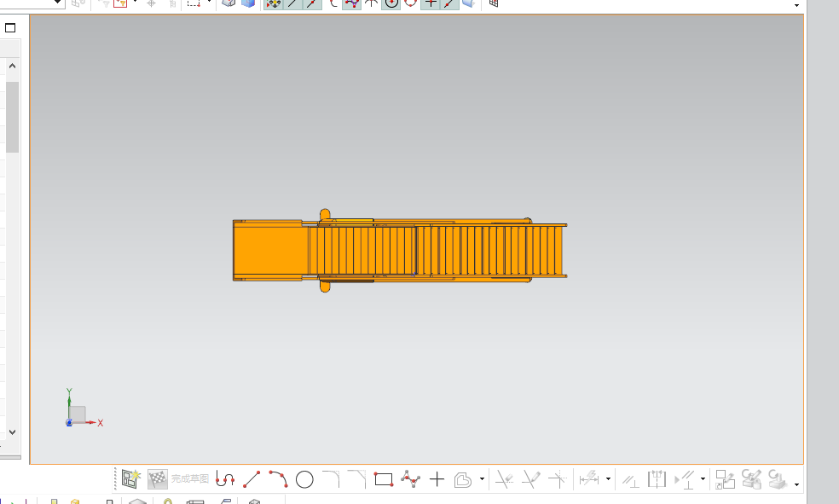Viewport: 839px width, 504px height.
Task: Toggle End Point snap option
Action: point(292,3)
